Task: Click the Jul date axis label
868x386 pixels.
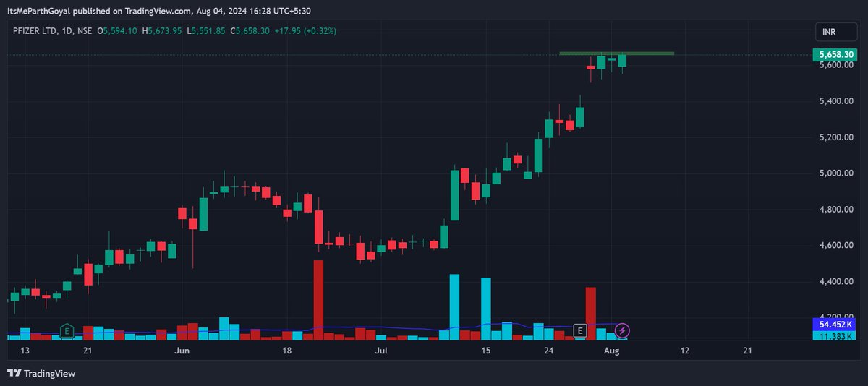Action: (382, 351)
